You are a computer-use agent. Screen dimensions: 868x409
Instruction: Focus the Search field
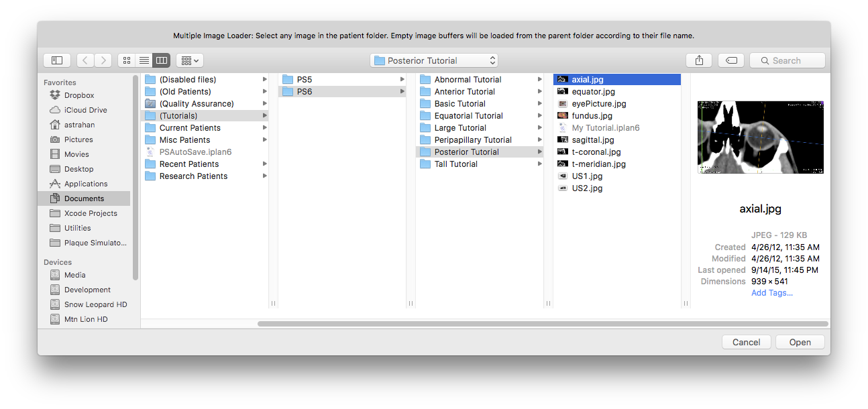788,60
